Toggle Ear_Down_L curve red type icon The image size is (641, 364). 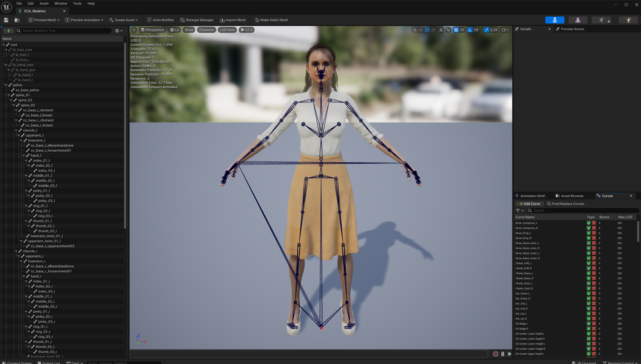click(594, 293)
